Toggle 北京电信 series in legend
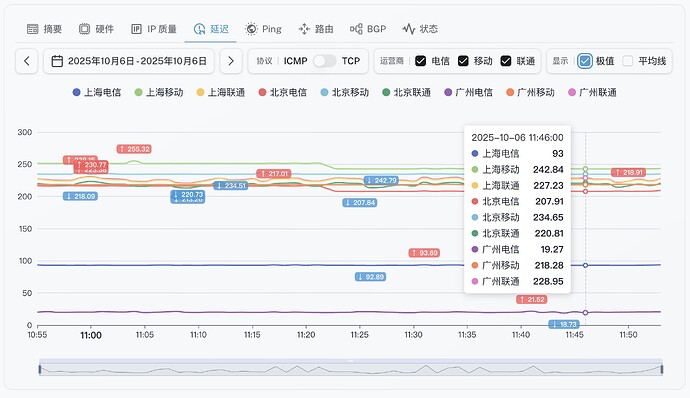 tap(283, 92)
